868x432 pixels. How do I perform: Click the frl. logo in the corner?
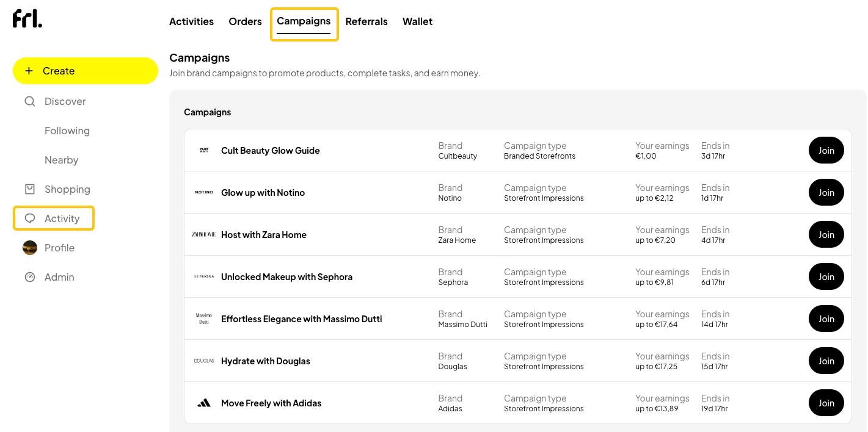(27, 19)
